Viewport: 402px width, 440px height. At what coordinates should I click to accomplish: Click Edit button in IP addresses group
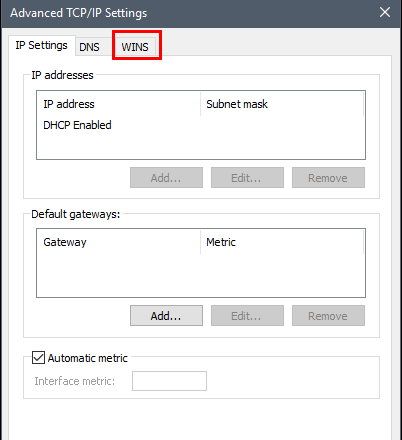pyautogui.click(x=247, y=178)
